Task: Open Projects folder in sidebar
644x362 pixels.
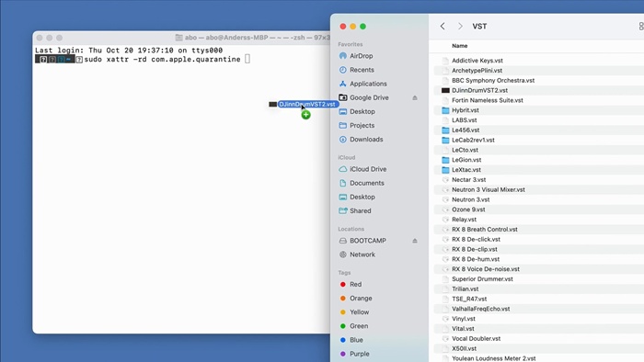Action: (x=362, y=126)
